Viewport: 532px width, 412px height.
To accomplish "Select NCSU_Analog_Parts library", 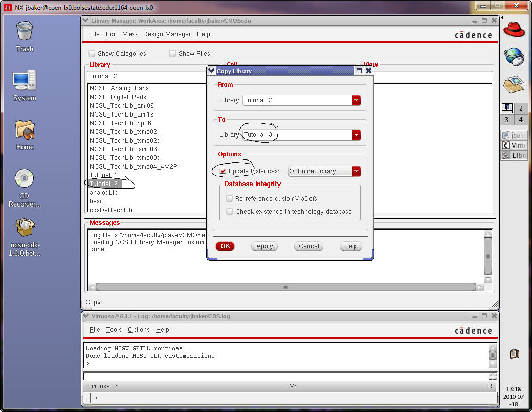I will coord(119,88).
